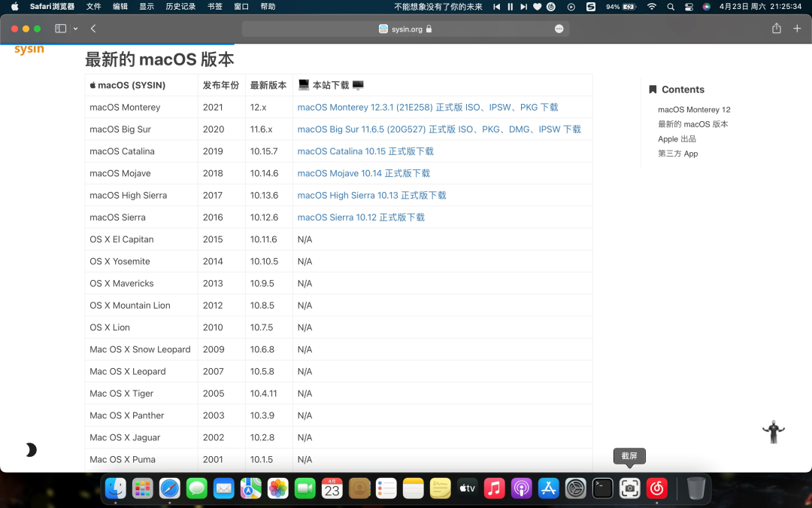Select the dark mode moon icon
The width and height of the screenshot is (812, 508).
[30, 449]
